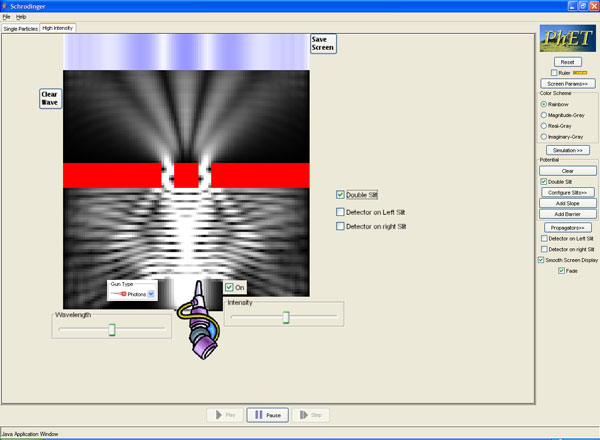Expand the Simulation options
This screenshot has width=600, height=440.
(567, 150)
